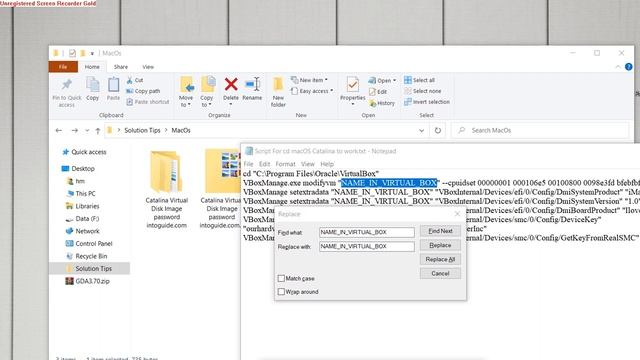Expand the Easy access dropdown
This screenshot has height=360, width=640.
pos(331,91)
